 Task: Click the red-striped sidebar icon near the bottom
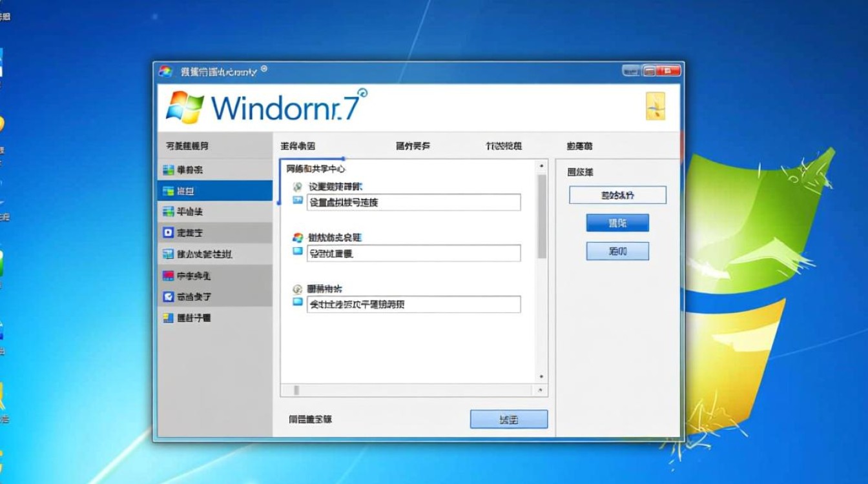[168, 276]
